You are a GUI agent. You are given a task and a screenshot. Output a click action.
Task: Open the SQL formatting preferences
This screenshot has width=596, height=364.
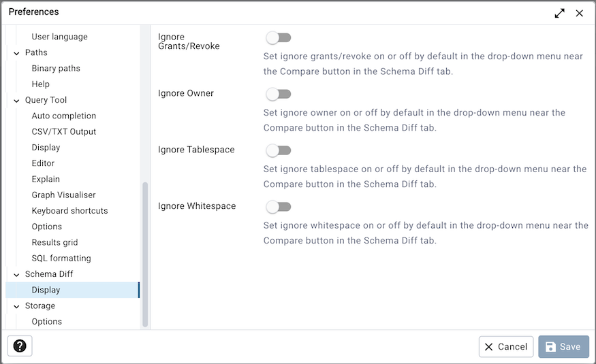61,259
